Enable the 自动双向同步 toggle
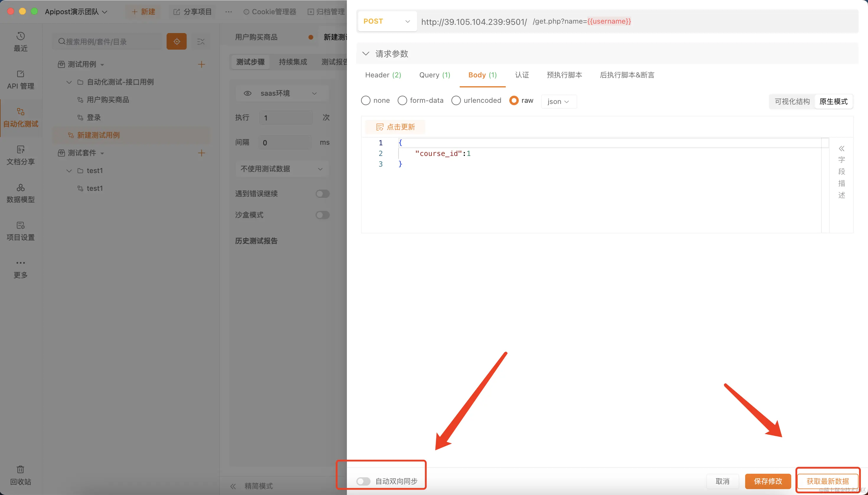Image resolution: width=868 pixels, height=495 pixels. click(363, 481)
